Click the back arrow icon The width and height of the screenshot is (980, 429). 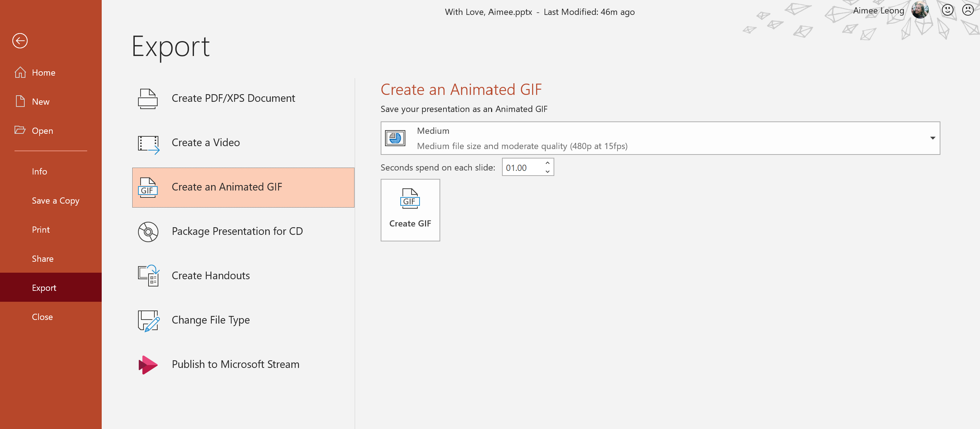[x=20, y=41]
